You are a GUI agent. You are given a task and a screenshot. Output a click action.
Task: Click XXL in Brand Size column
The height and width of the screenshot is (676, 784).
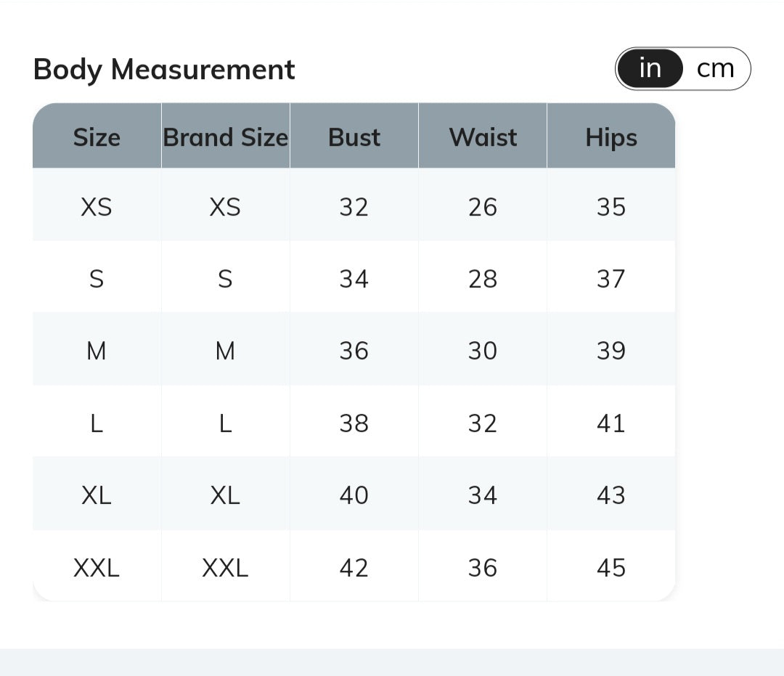click(225, 568)
